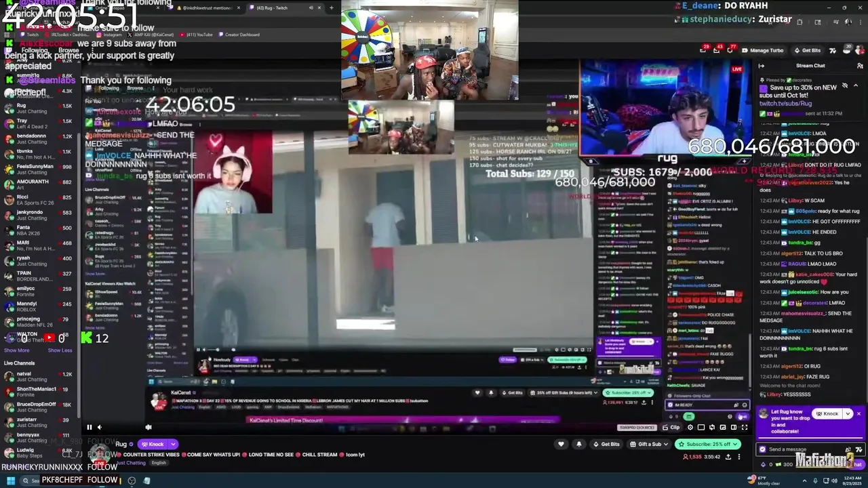Image resolution: width=868 pixels, height=488 pixels.
Task: Open browser three-dot menu
Action: point(860,22)
